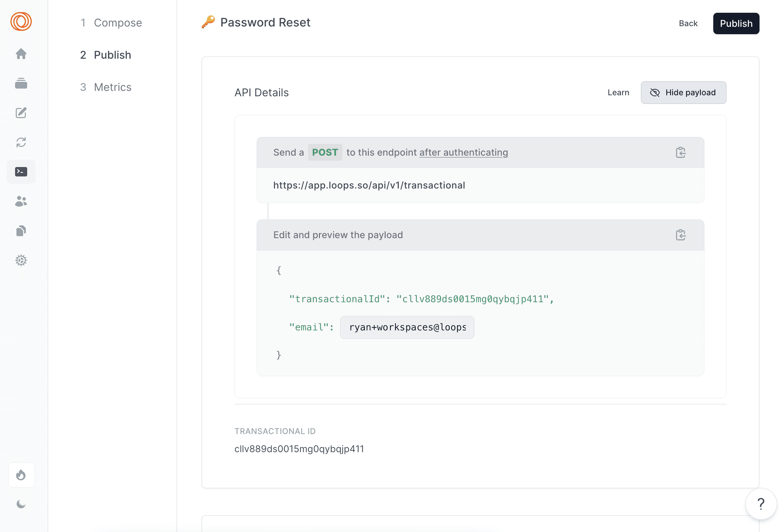Image resolution: width=782 pixels, height=532 pixels.
Task: Copy the payload JSON
Action: [x=680, y=235]
